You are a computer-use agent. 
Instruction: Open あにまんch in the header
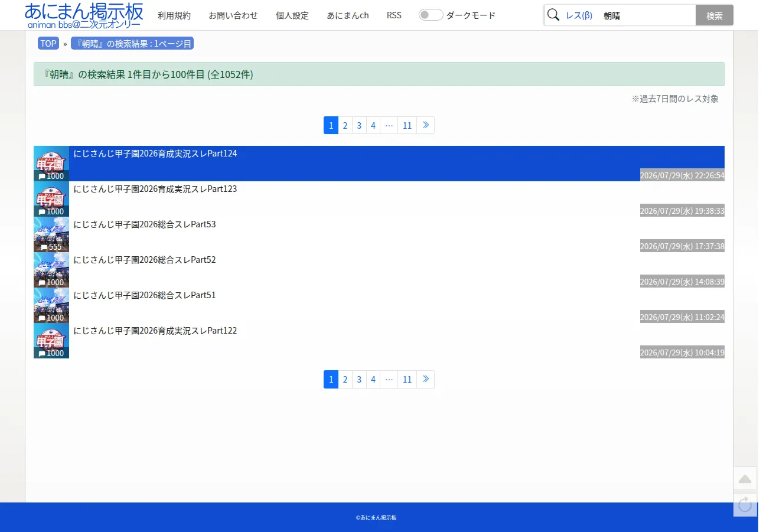pyautogui.click(x=348, y=15)
